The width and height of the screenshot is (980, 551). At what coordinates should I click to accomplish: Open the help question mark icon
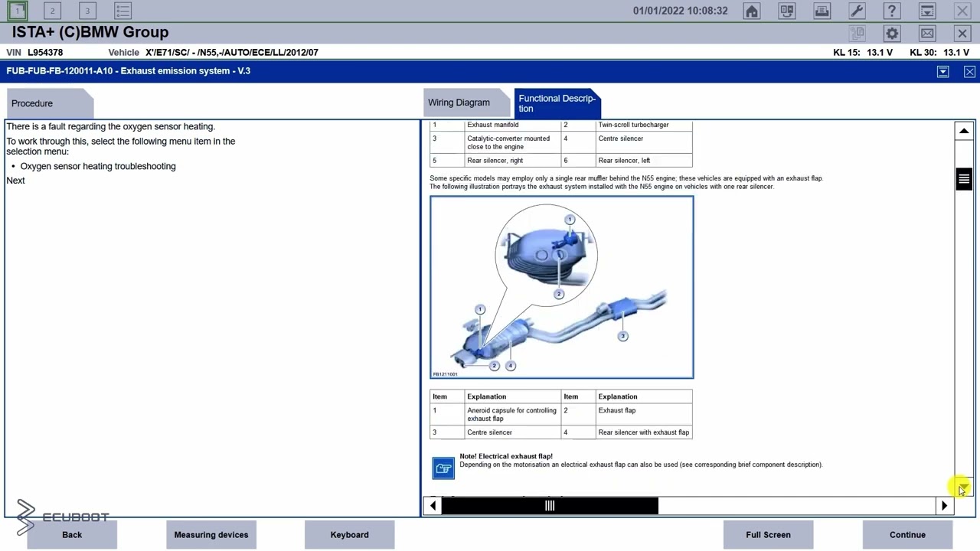(892, 11)
